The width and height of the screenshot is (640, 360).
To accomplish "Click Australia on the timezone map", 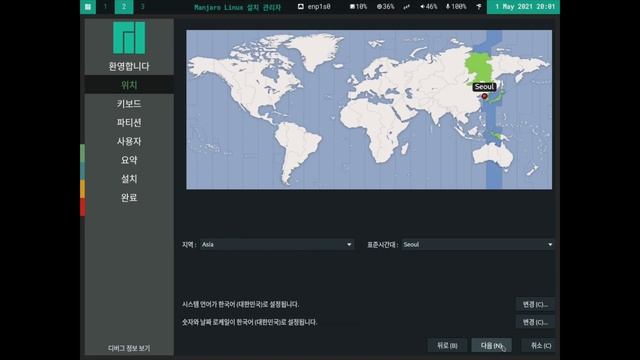I will (493, 156).
